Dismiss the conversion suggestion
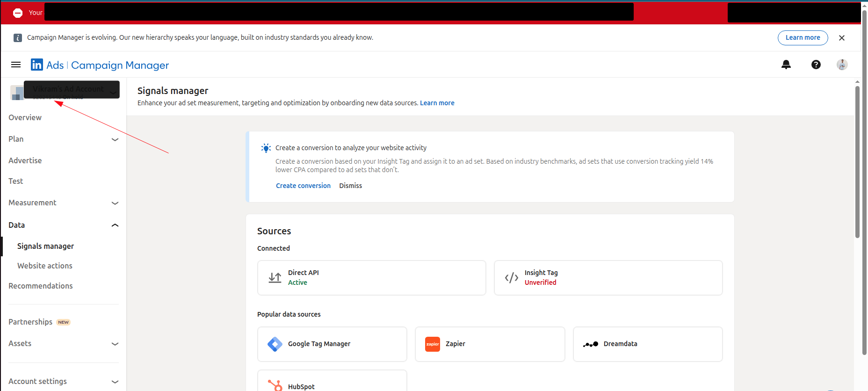The height and width of the screenshot is (391, 868). point(350,186)
